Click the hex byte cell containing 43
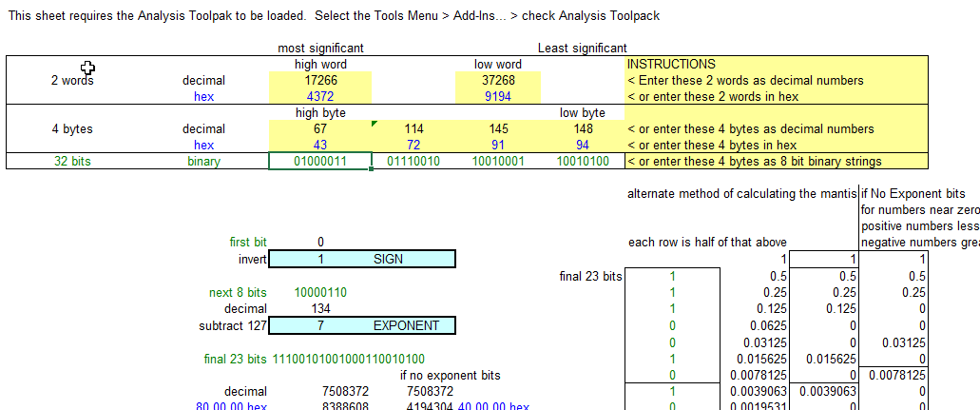 click(320, 146)
